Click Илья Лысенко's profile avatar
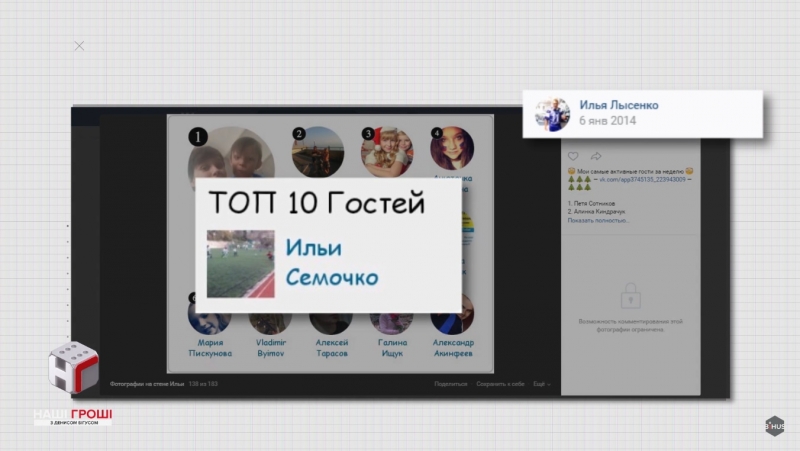The image size is (800, 451). 552,113
